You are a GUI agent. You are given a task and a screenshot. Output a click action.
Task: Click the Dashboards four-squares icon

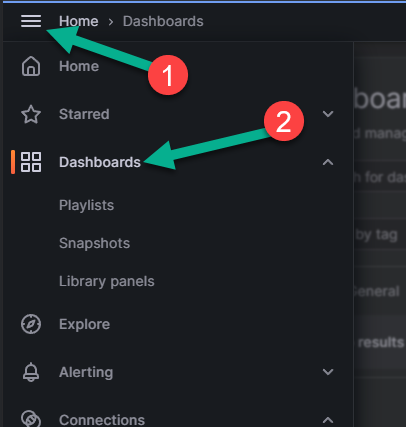click(x=31, y=162)
